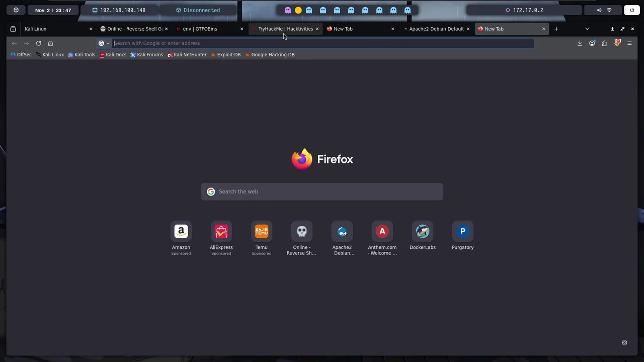
Task: Focus the address bar search field
Action: (x=315, y=43)
